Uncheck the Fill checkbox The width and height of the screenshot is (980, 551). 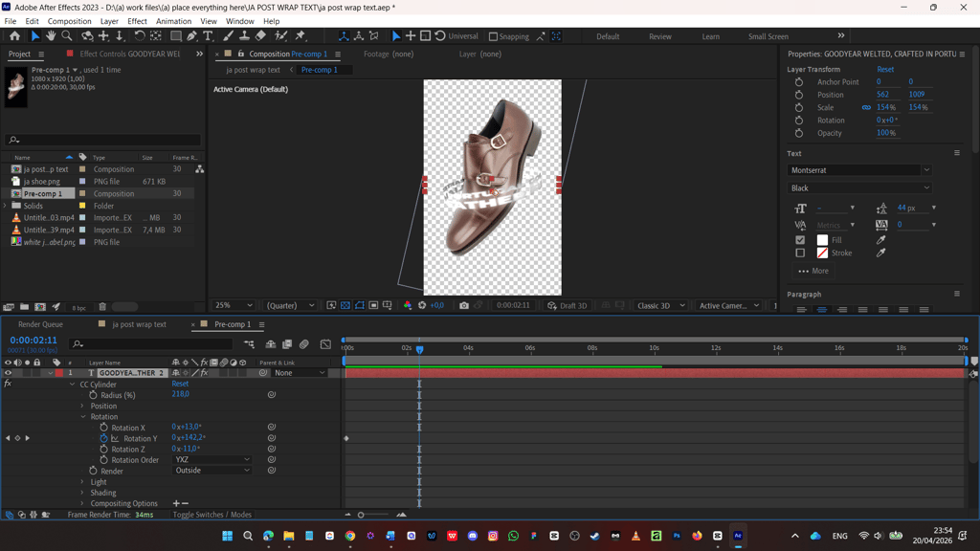click(800, 240)
